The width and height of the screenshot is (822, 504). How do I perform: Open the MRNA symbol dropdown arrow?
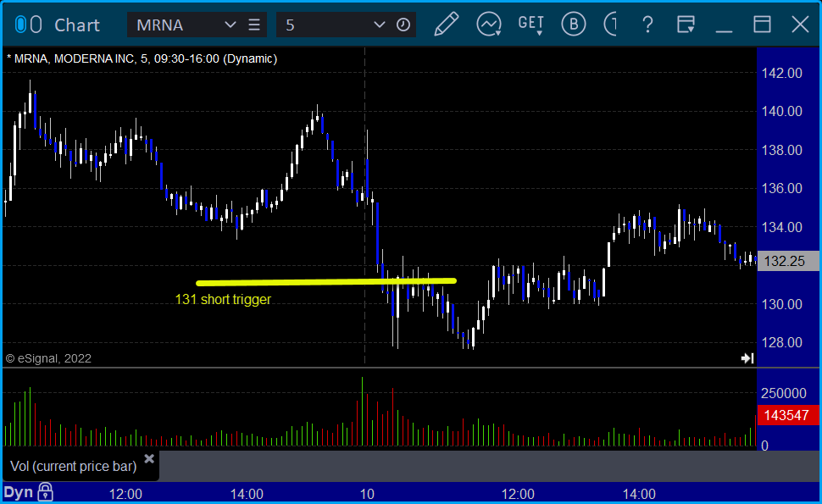[230, 25]
